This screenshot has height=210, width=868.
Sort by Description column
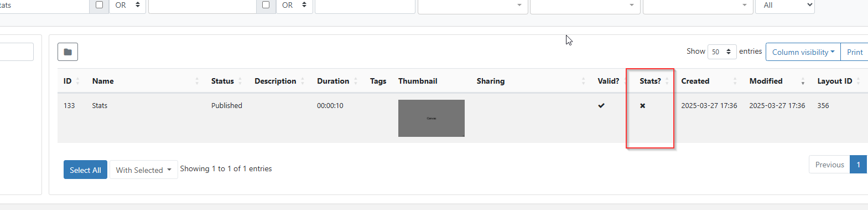click(x=279, y=81)
